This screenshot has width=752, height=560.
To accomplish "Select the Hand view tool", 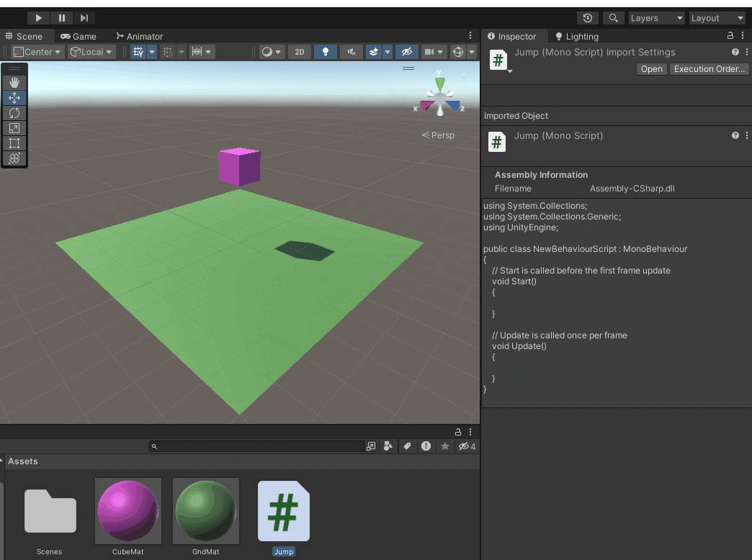I will pos(14,83).
